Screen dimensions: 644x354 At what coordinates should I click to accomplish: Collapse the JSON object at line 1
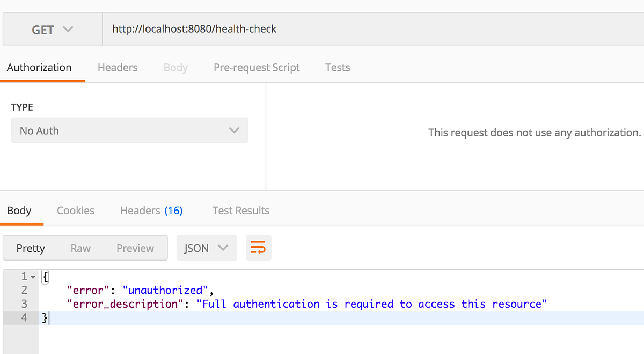(33, 277)
